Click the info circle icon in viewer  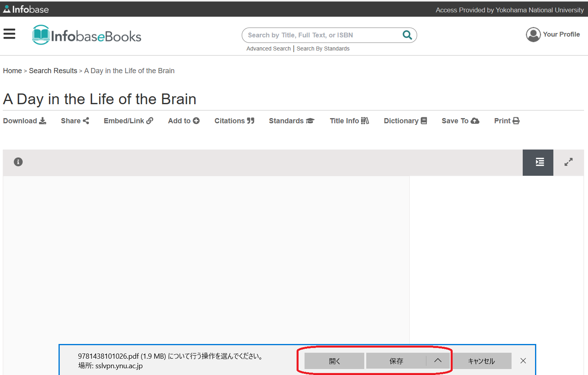tap(18, 162)
